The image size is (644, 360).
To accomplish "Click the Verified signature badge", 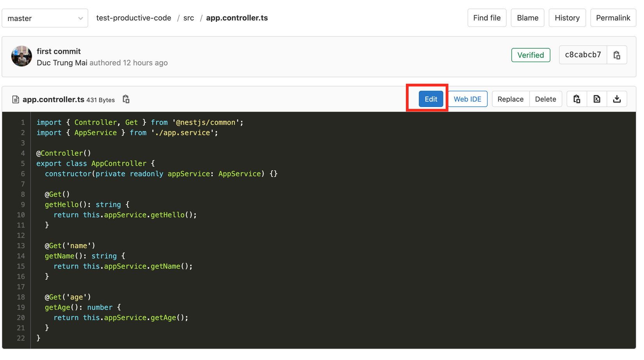I will point(530,55).
